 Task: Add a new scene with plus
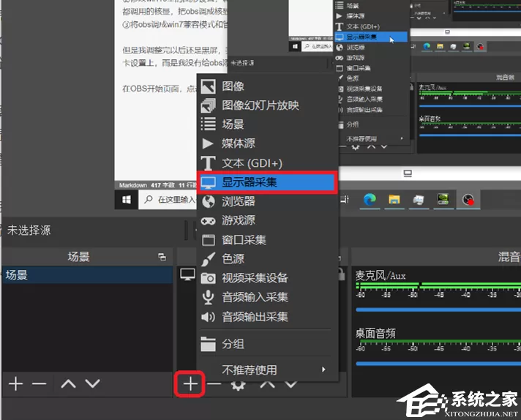click(15, 384)
